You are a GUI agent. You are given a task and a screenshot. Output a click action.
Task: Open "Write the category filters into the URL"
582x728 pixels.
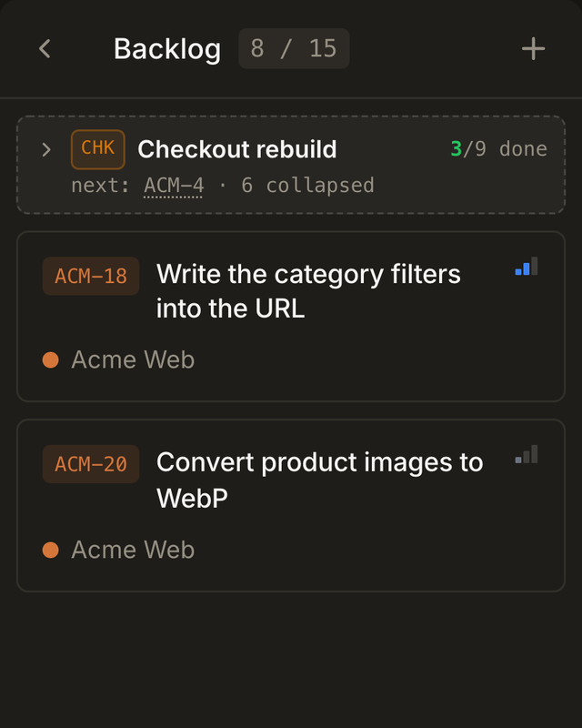coord(308,291)
